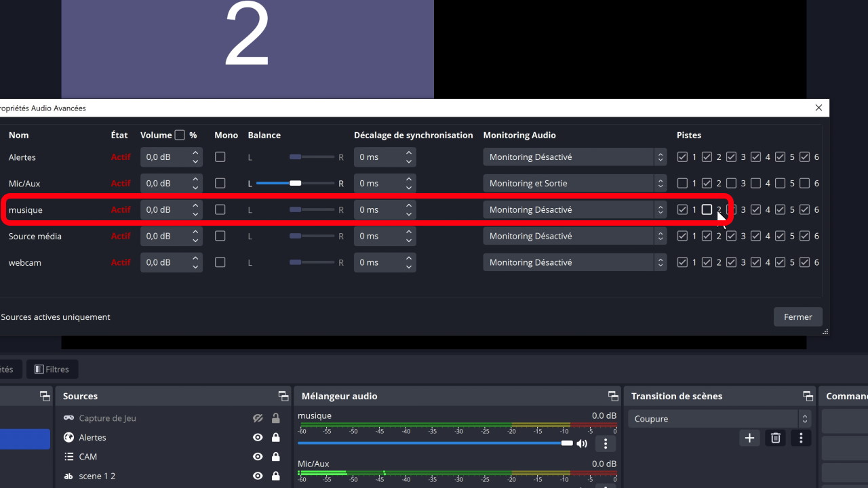Pop out the Sources dock panel
The height and width of the screenshot is (488, 868).
(x=283, y=396)
